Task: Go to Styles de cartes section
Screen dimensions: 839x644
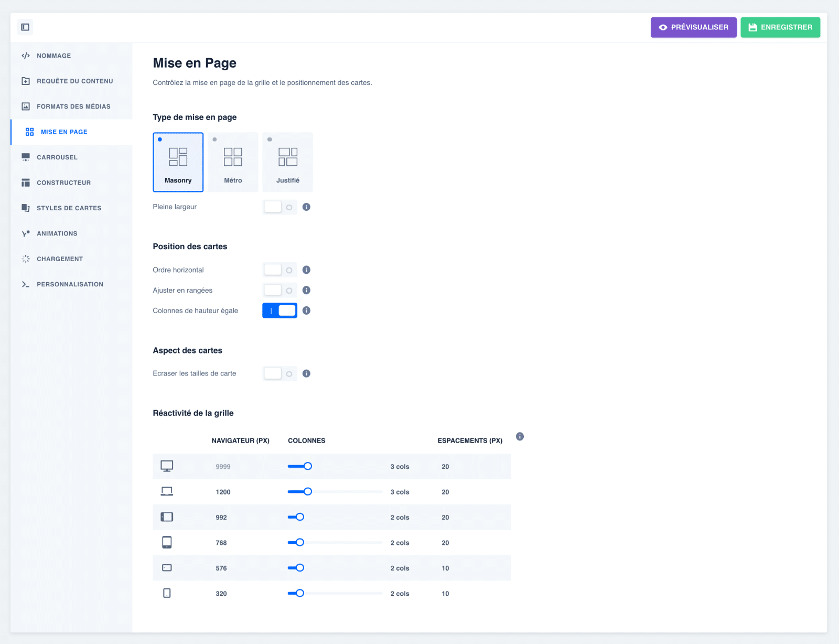Action: point(71,208)
